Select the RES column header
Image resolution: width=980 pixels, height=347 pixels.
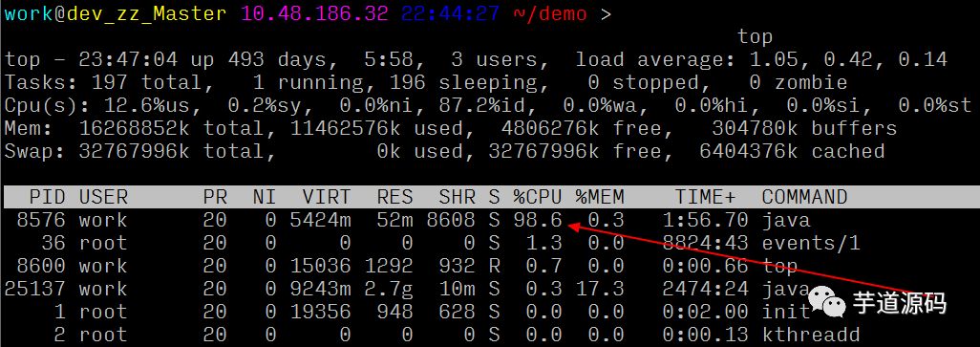pos(395,197)
